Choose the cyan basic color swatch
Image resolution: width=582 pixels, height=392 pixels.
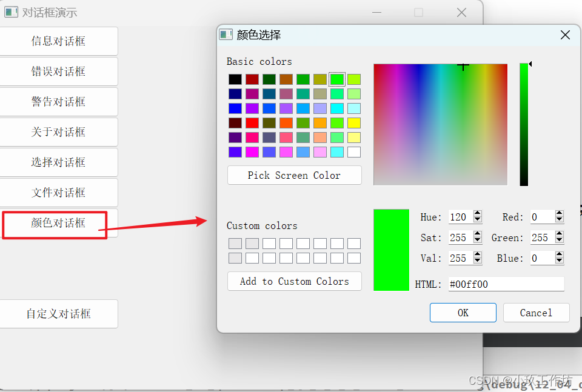(x=337, y=108)
